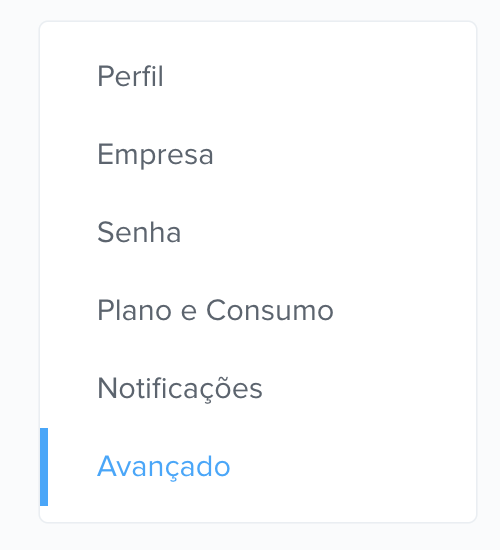The image size is (500, 550).
Task: Open the Perfil settings section
Action: pos(130,76)
